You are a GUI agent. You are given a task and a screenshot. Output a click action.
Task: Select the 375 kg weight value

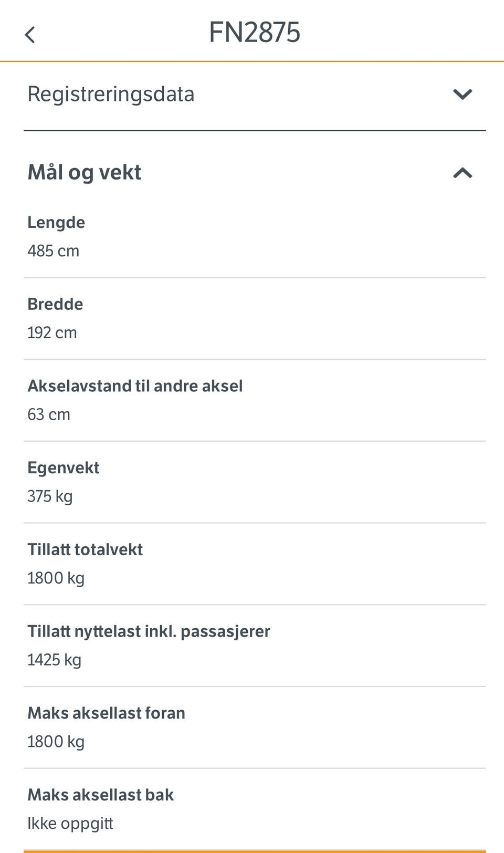point(50,496)
